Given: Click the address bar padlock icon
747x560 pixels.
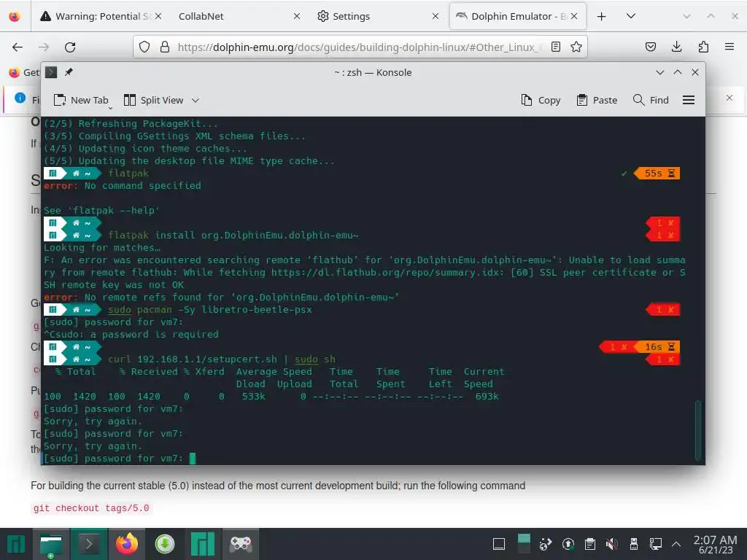Looking at the screenshot, I should (x=165, y=47).
